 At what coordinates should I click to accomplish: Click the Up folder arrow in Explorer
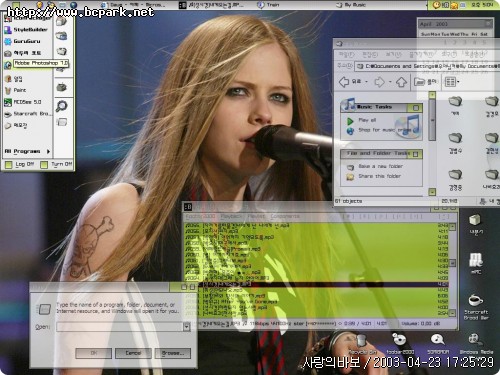401,82
